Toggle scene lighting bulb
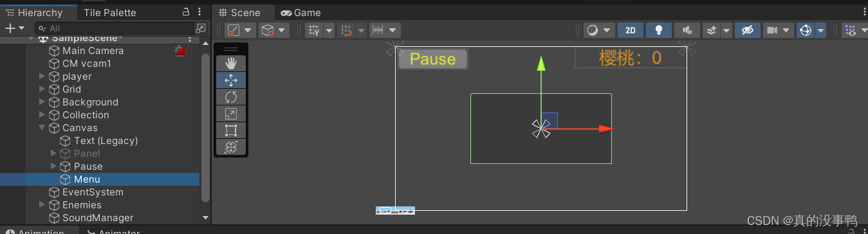Image resolution: width=868 pixels, height=234 pixels. (659, 30)
